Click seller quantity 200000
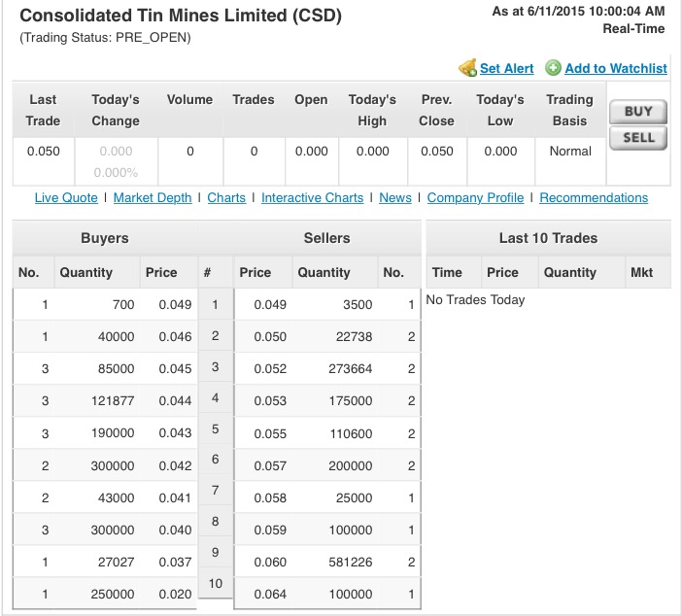This screenshot has width=682, height=616. pyautogui.click(x=351, y=466)
